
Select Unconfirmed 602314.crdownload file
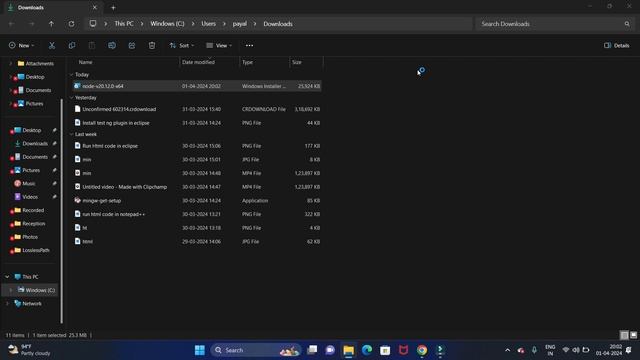pyautogui.click(x=197, y=109)
